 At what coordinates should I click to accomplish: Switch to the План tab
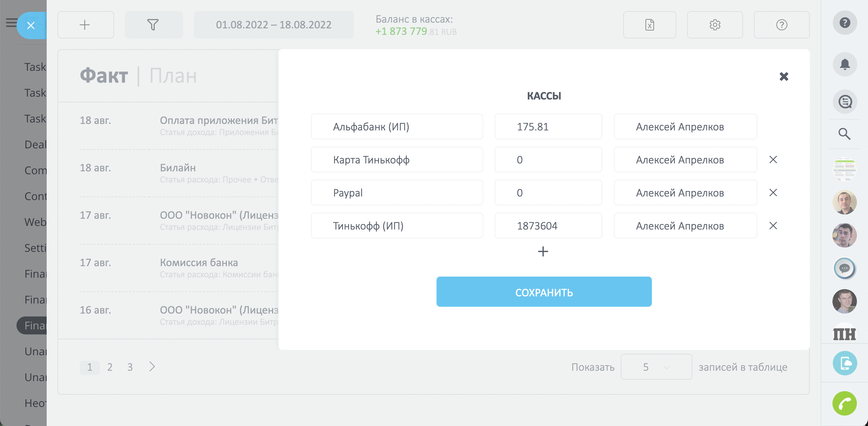pos(173,76)
